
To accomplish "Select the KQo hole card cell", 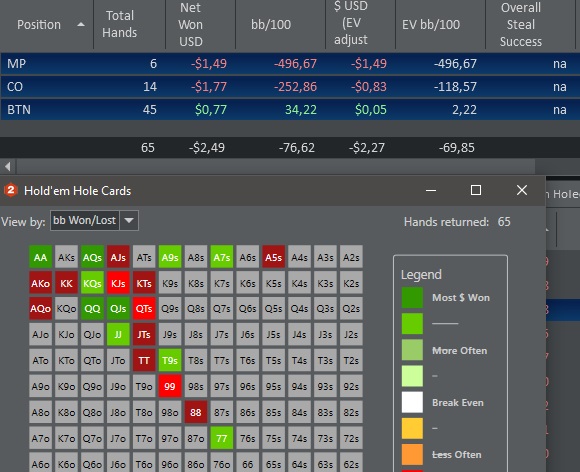I will tap(66, 308).
